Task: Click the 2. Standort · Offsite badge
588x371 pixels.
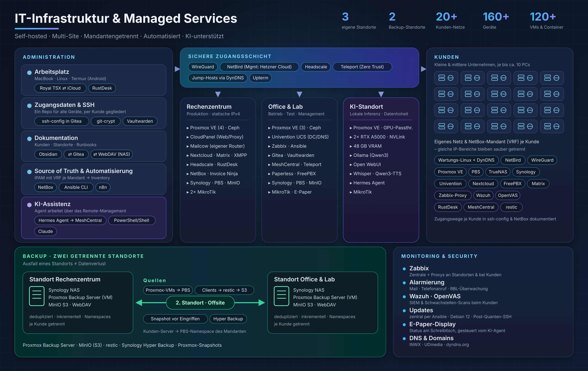Action: 200,303
